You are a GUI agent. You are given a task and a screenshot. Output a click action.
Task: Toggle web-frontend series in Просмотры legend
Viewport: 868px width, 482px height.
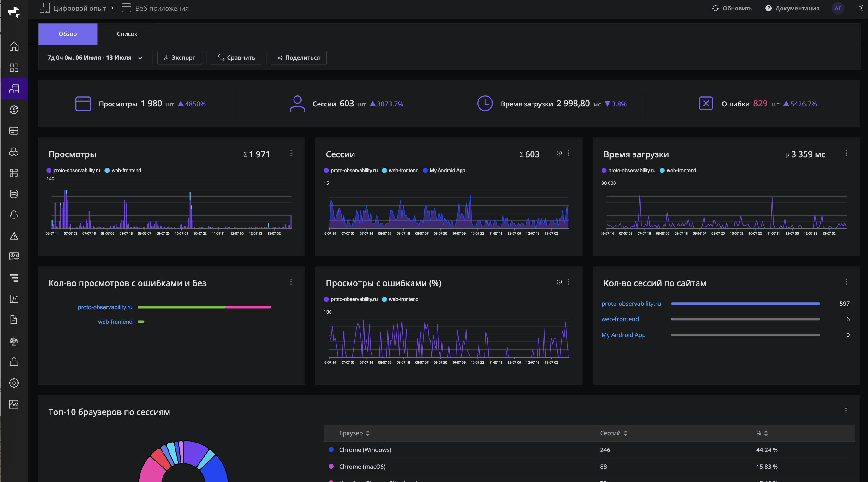coord(123,170)
